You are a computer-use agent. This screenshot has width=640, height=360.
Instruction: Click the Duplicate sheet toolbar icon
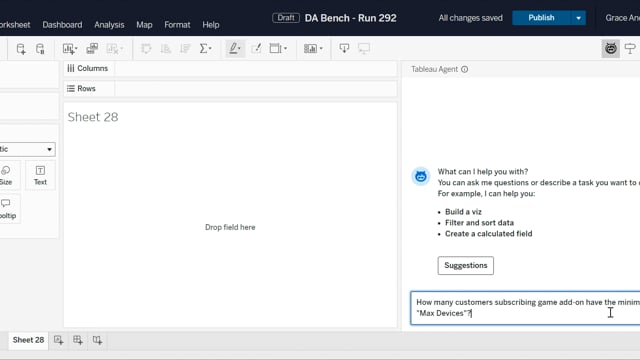click(x=92, y=49)
